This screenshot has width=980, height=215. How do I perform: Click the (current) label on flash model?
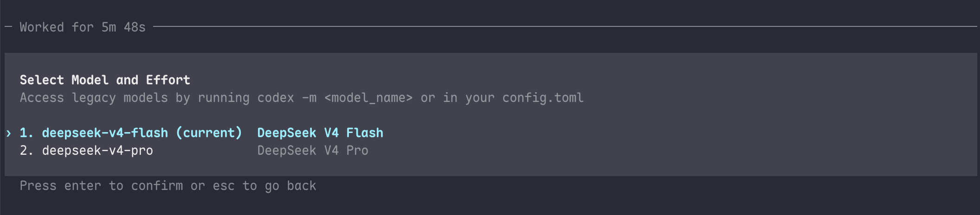point(209,133)
